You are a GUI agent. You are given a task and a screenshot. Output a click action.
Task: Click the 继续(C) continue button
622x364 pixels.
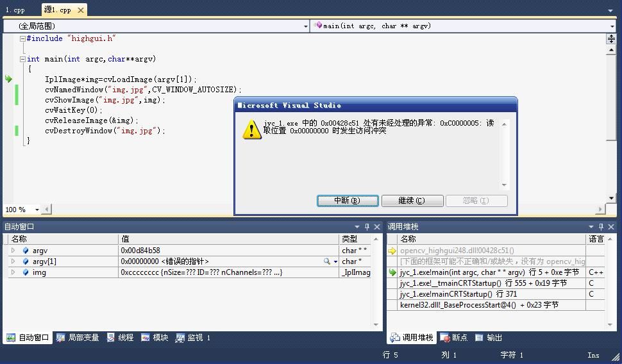coord(412,201)
